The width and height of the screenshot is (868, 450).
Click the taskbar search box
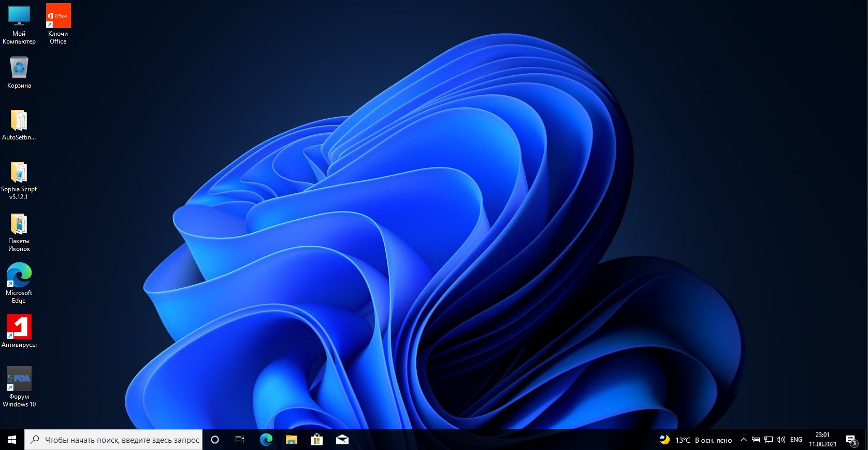pyautogui.click(x=114, y=440)
